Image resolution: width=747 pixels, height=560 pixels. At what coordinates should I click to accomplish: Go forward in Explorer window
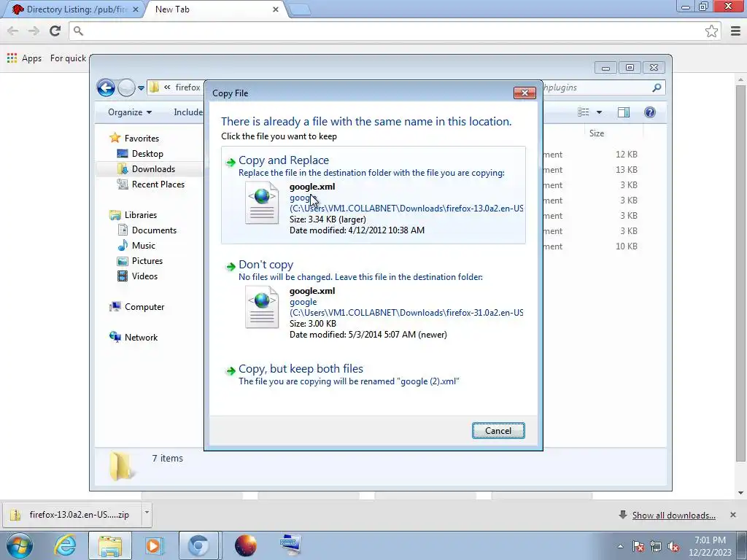[126, 87]
